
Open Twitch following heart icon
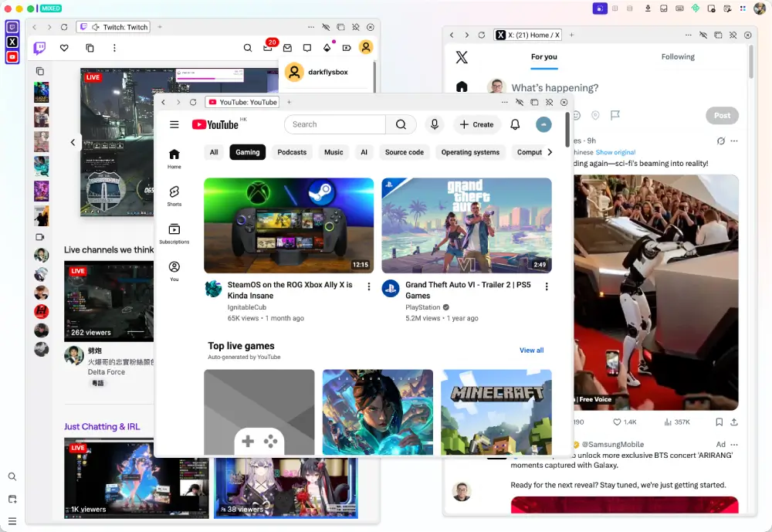(64, 48)
